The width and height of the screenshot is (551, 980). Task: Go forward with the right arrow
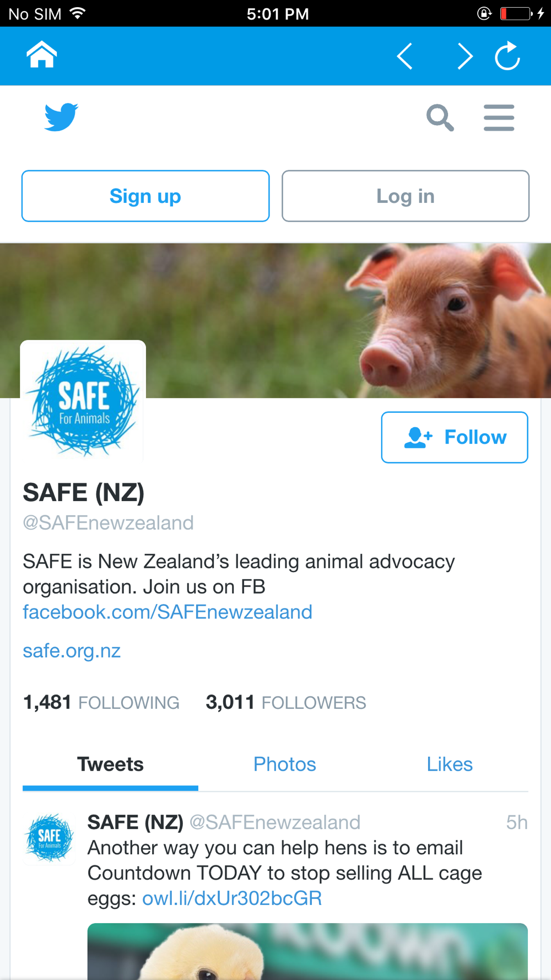pos(464,56)
